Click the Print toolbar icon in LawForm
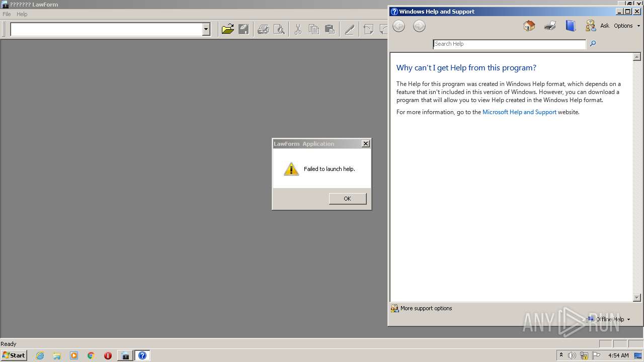 (263, 29)
